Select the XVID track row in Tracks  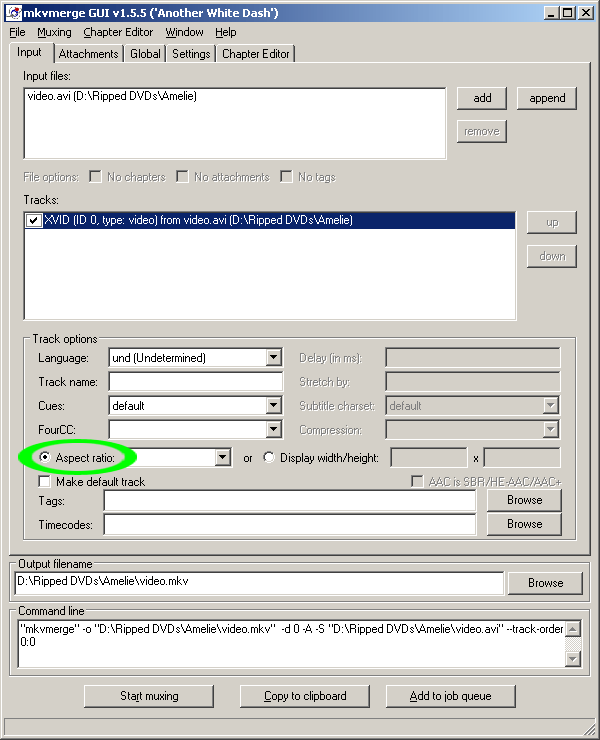(270, 220)
